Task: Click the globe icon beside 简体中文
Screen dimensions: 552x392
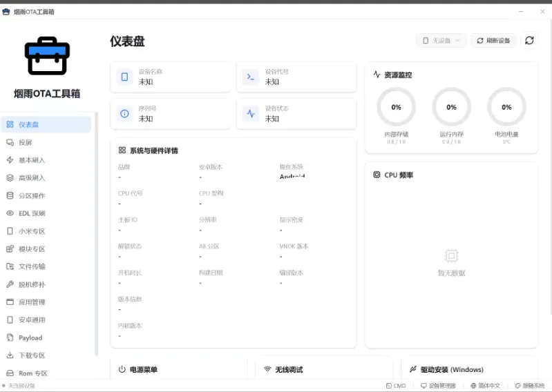Action: (473, 386)
